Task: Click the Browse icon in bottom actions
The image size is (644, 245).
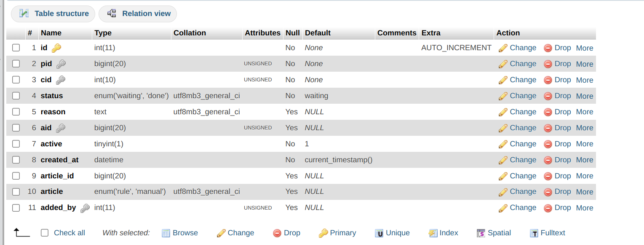Action: pyautogui.click(x=166, y=233)
